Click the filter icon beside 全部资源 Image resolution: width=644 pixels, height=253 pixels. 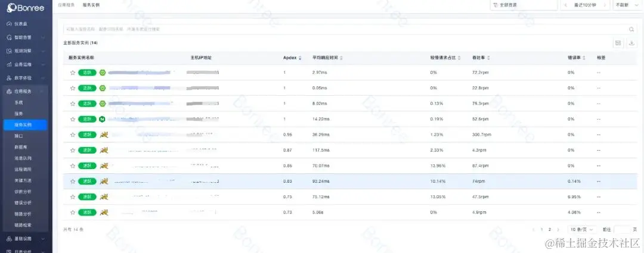[x=496, y=5]
